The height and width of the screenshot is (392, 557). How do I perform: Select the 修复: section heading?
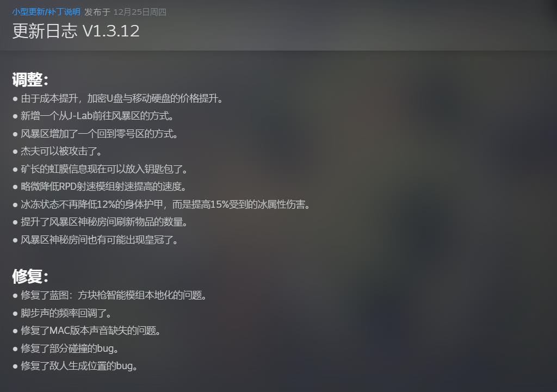coord(30,276)
